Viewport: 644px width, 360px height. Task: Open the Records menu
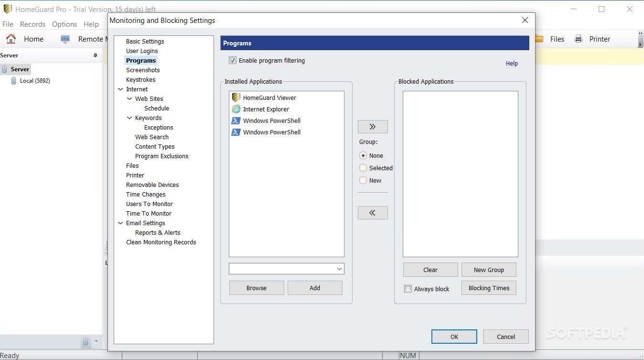(x=32, y=24)
